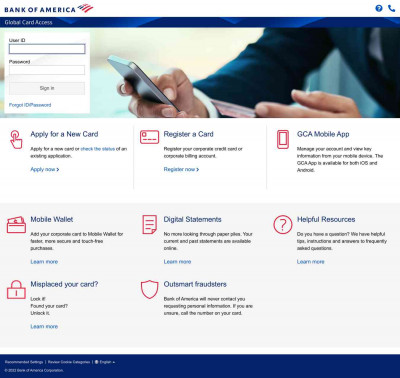Click the Helpful Resources question icon
Viewport: 400px width, 378px height.
pos(283,224)
